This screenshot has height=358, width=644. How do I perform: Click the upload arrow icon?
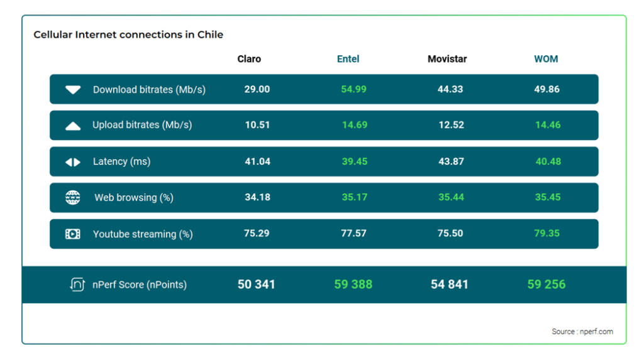[73, 126]
